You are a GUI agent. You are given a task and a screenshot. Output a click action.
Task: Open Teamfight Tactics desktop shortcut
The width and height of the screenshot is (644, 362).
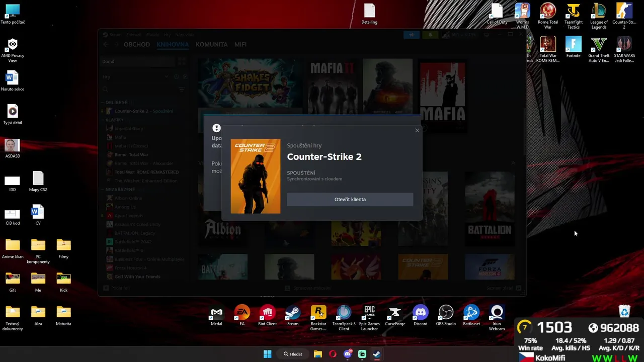(x=574, y=16)
